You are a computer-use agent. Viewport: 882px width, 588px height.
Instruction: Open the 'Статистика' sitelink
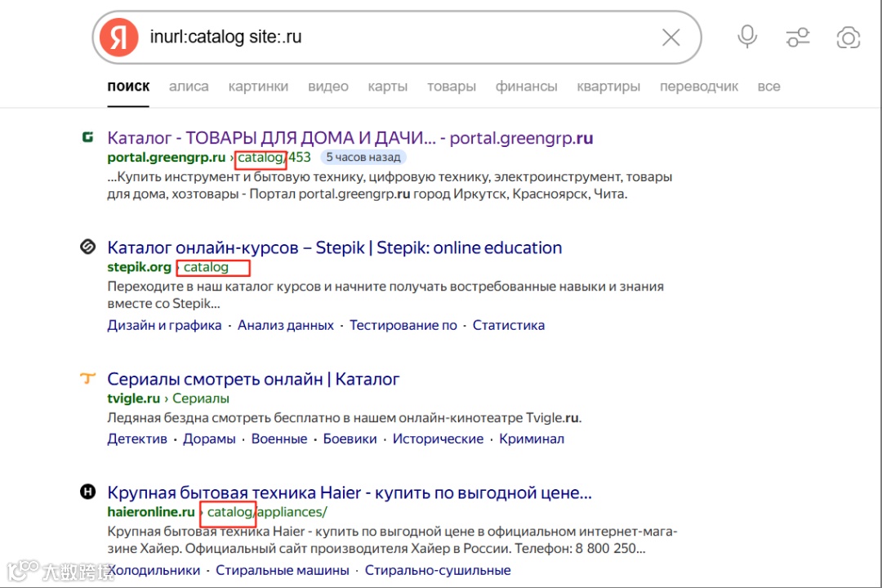[x=509, y=325]
